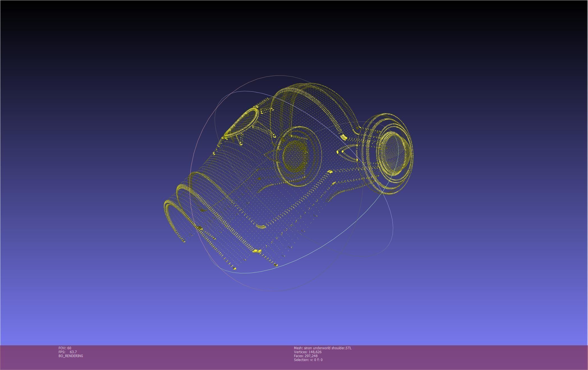Click the FPS 63.7 readout
Screen dimensions: 588x370
[x=68, y=352]
